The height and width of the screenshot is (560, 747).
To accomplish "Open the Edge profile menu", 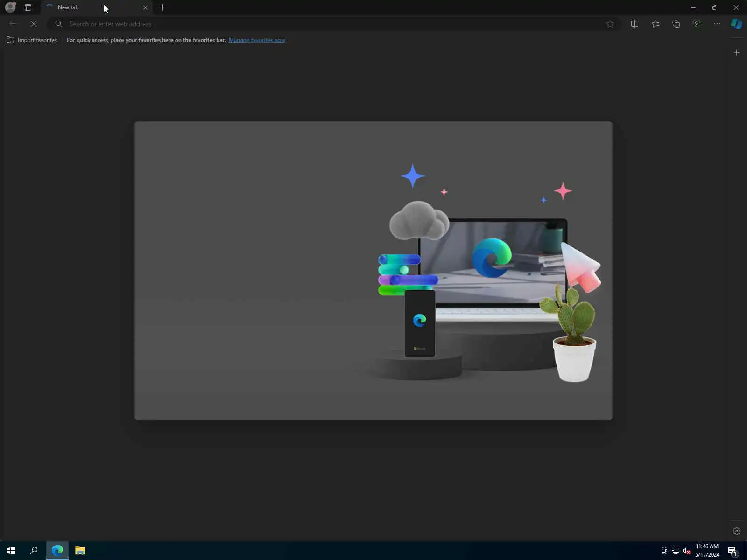I will [x=10, y=7].
